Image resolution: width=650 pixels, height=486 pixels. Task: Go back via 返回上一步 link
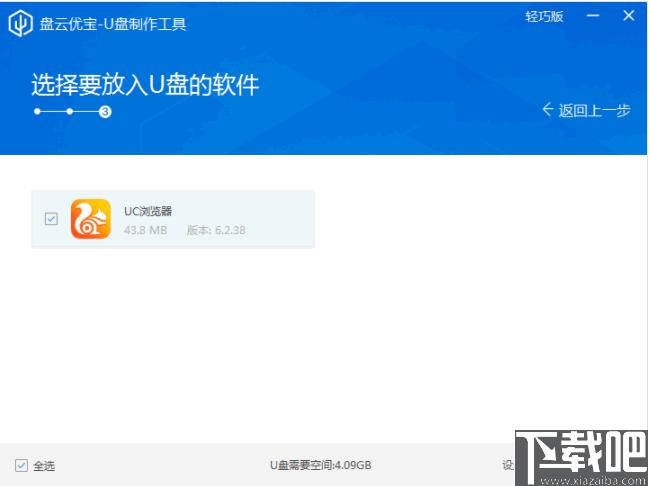pos(586,110)
